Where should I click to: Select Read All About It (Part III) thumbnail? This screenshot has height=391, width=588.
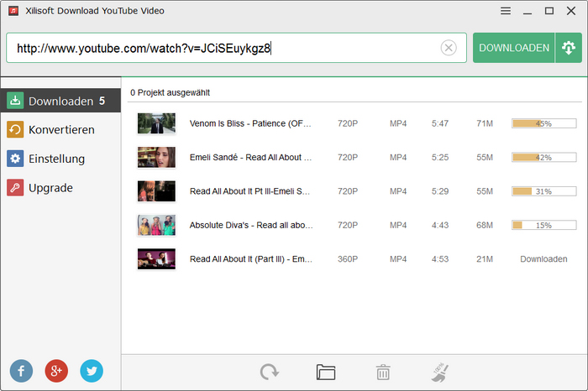click(x=156, y=259)
